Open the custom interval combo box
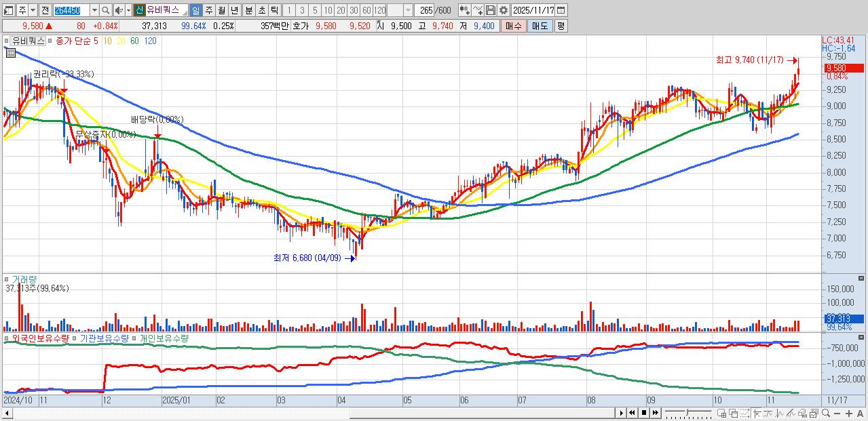The height and width of the screenshot is (421, 868). click(x=400, y=10)
